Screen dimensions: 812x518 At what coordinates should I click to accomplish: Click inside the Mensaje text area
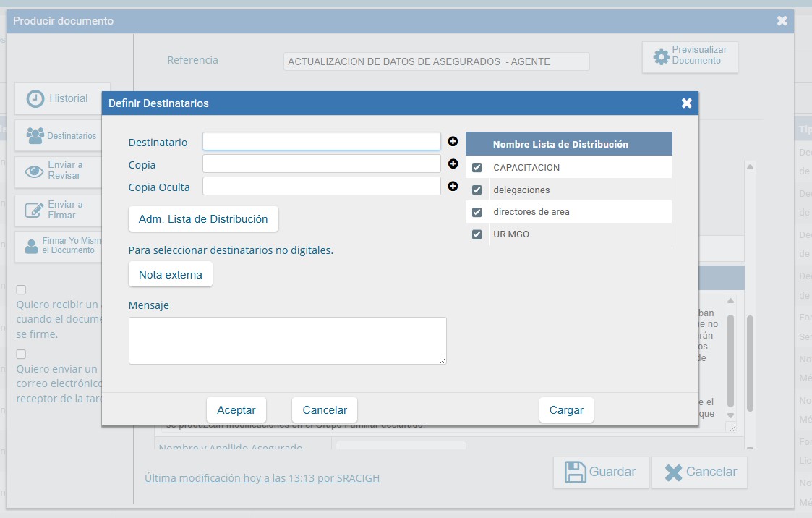pyautogui.click(x=287, y=340)
